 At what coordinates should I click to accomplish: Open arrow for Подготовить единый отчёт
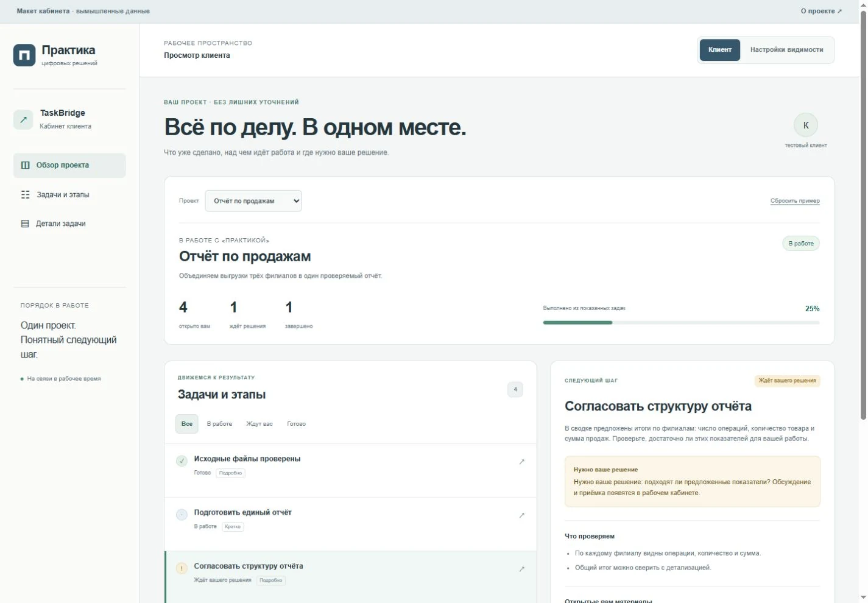coord(521,515)
